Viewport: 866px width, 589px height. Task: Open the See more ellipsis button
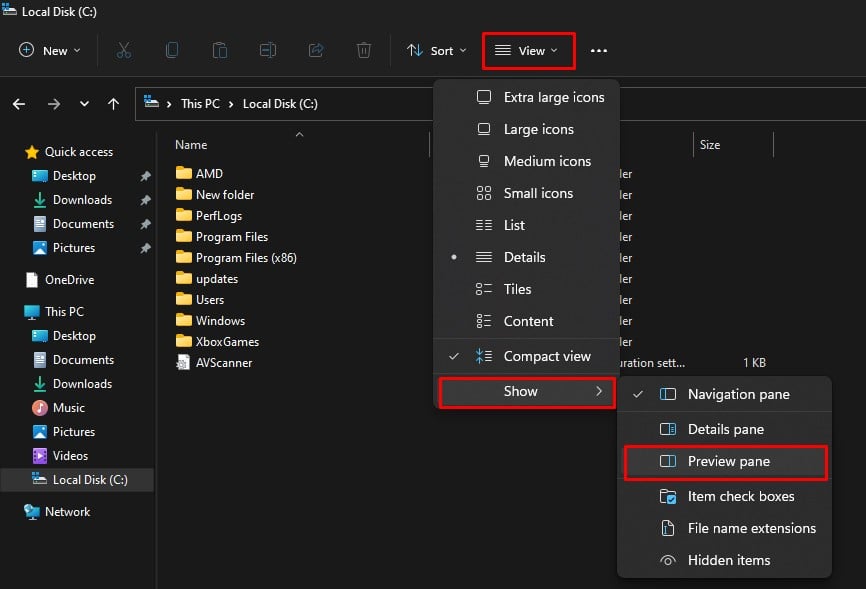598,51
